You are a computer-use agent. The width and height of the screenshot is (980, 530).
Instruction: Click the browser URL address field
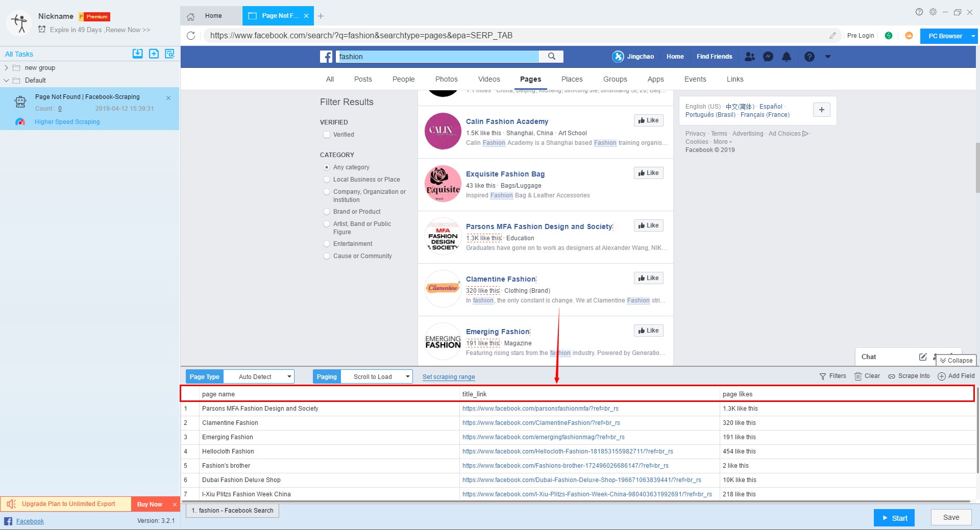coord(516,36)
